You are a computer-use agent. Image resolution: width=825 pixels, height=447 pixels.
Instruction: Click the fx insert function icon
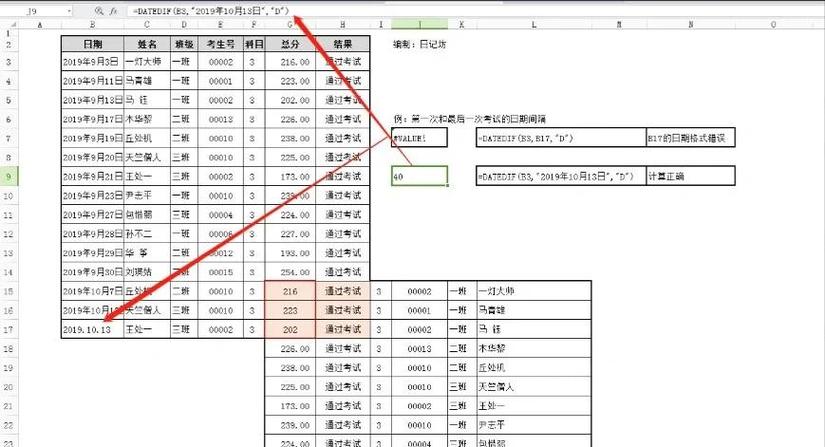114,10
